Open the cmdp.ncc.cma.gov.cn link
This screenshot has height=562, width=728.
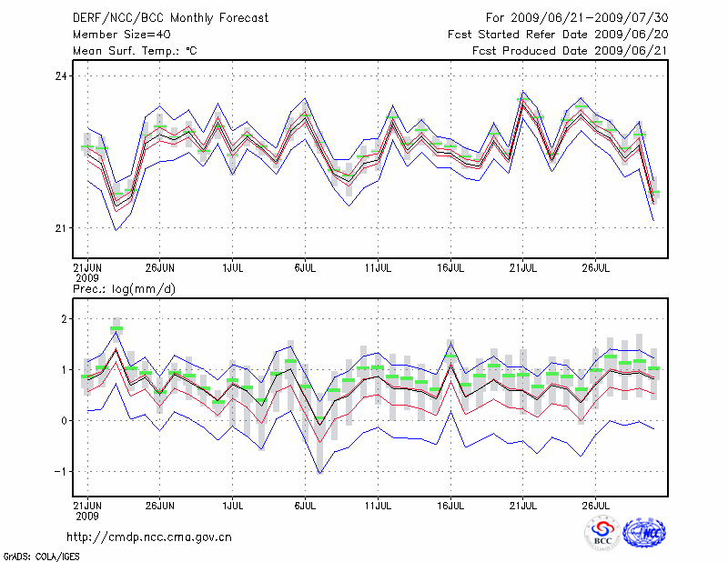pos(149,537)
